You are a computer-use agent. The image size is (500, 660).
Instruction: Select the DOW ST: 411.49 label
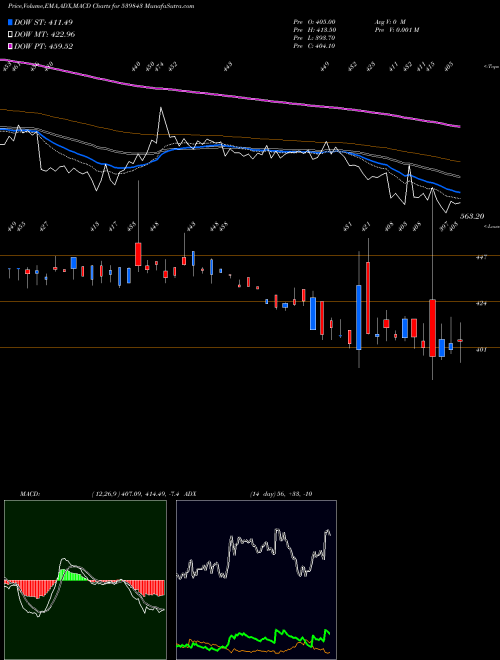(43, 22)
